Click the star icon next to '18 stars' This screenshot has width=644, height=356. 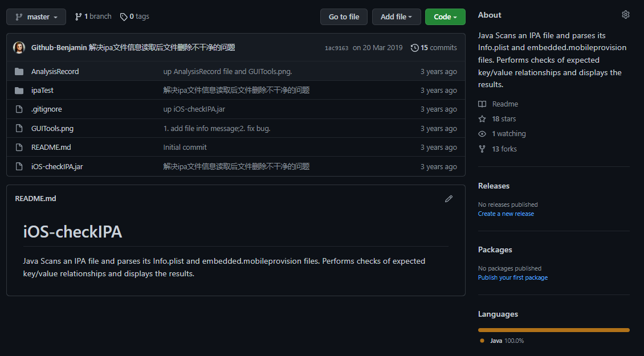pos(482,118)
